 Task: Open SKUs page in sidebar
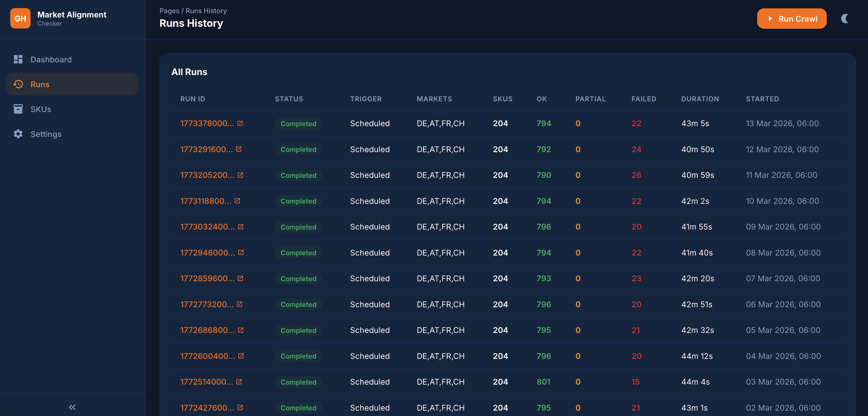coord(41,109)
